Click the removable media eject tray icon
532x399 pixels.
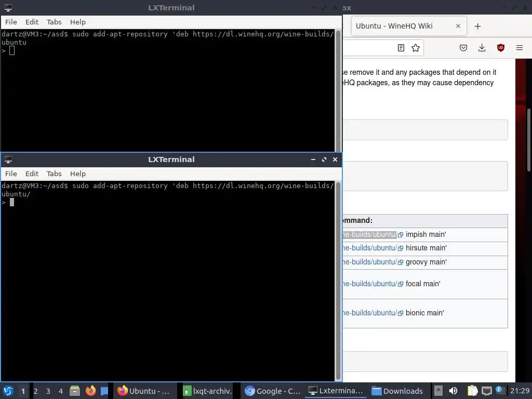[438, 391]
